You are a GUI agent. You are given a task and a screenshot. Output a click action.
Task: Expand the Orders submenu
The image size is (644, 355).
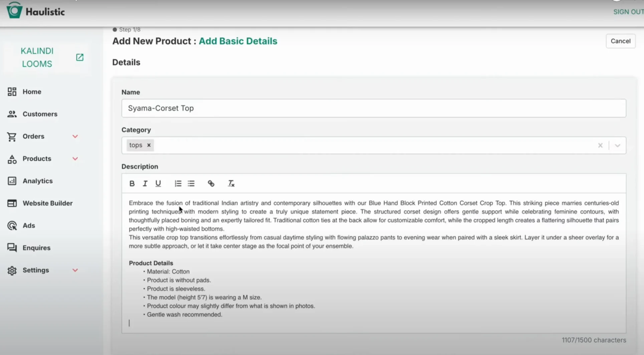75,136
